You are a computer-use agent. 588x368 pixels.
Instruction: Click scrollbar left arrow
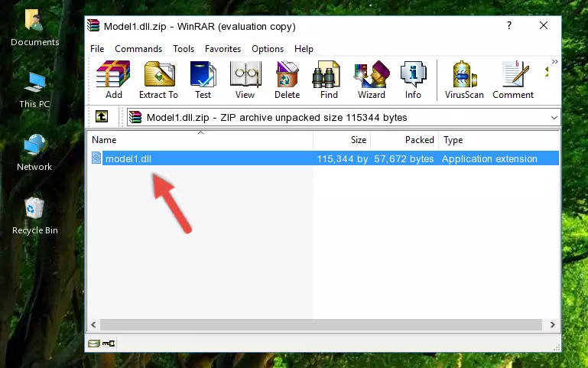93,324
